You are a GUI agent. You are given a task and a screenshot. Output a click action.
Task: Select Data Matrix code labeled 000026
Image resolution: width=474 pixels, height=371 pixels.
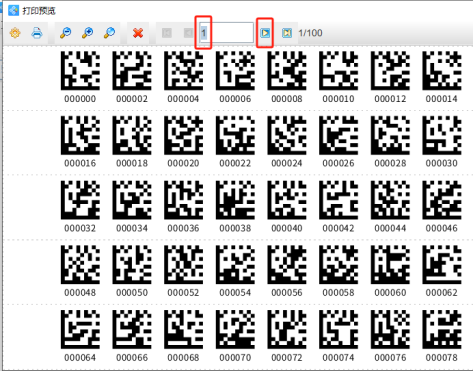point(338,135)
